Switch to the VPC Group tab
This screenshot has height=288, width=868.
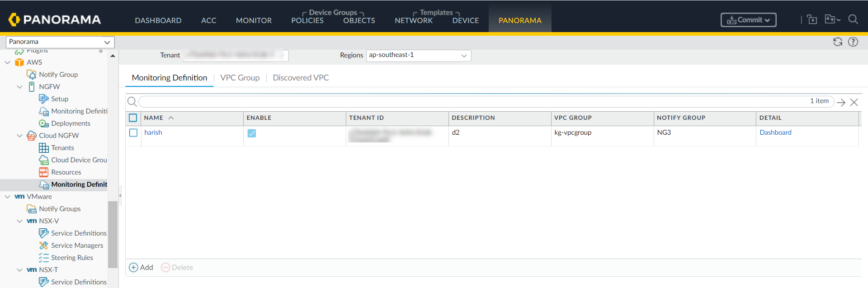(x=240, y=78)
